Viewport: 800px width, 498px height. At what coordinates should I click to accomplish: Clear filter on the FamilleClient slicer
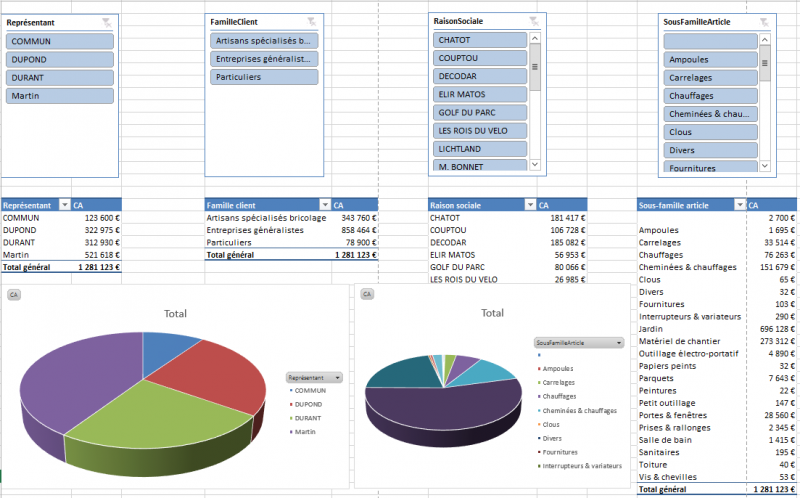coord(311,21)
